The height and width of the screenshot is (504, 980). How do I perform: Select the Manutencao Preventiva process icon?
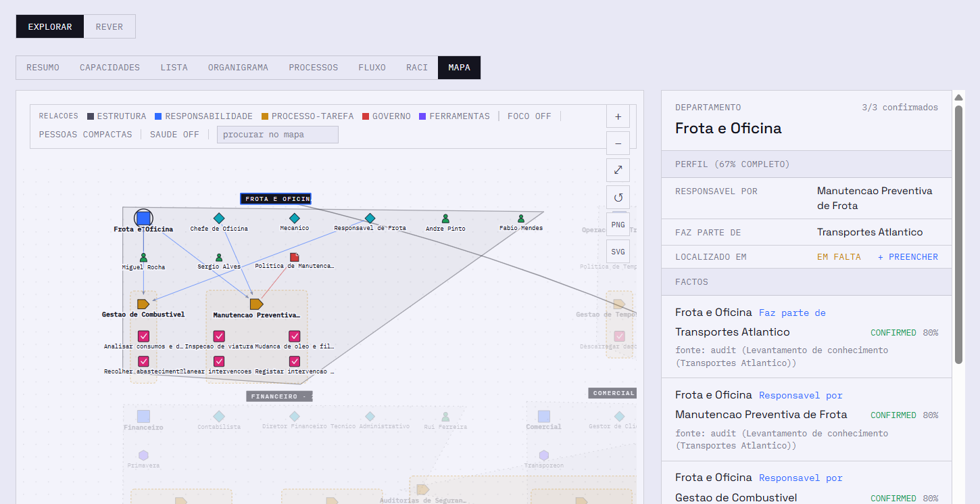pyautogui.click(x=257, y=304)
